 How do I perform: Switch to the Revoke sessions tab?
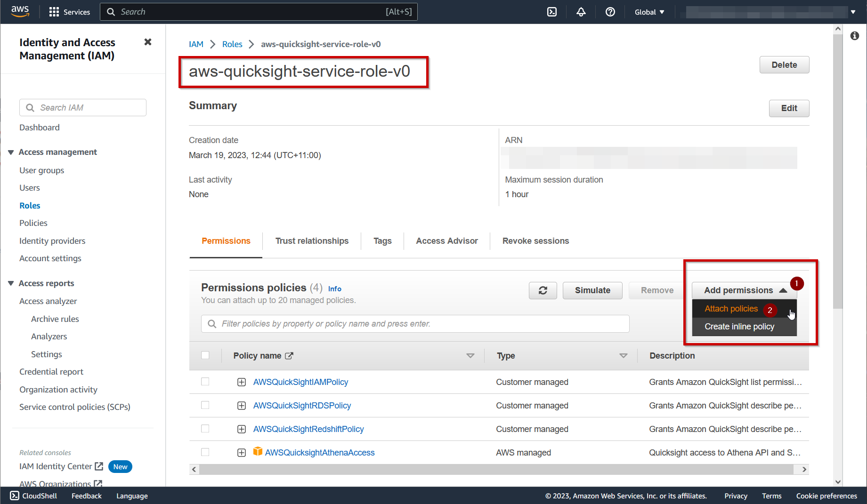(x=535, y=241)
